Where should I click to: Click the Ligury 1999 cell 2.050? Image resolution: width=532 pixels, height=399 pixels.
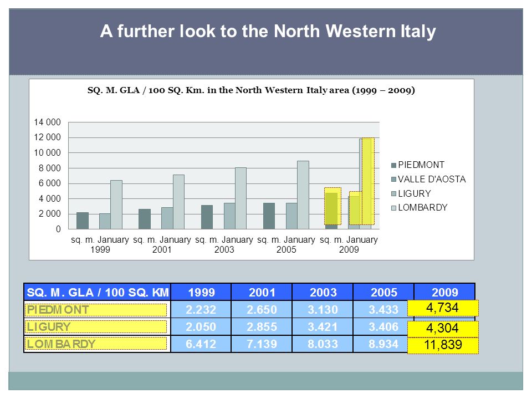201,327
